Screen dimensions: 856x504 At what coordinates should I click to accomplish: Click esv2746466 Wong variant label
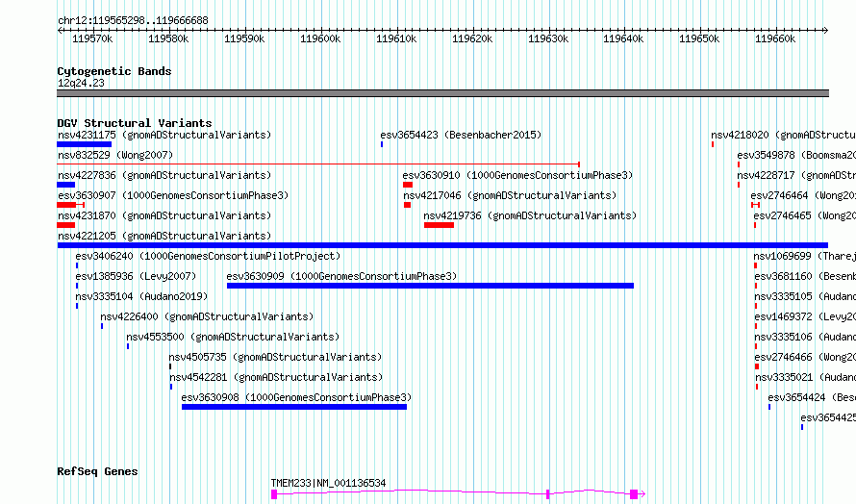point(805,357)
